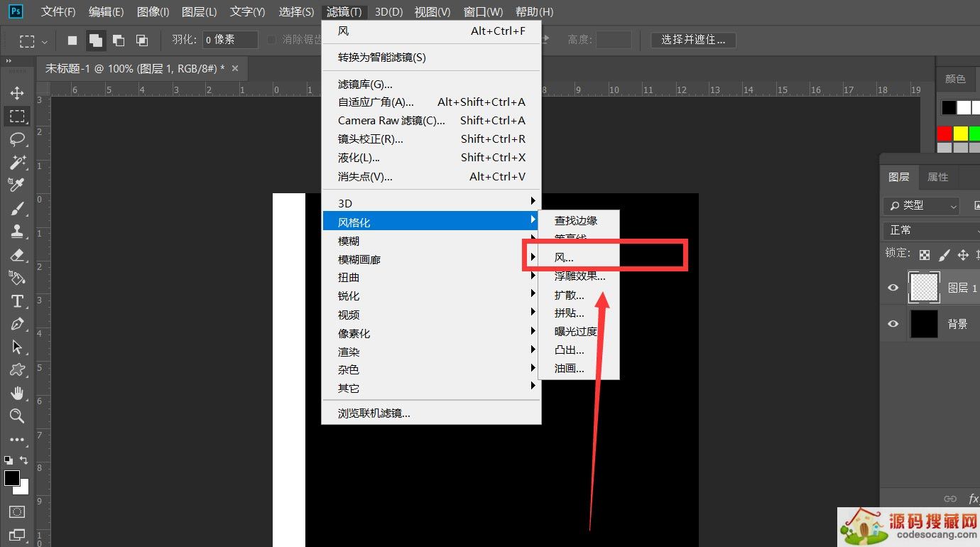
Task: Select the Magic Wand tool
Action: (x=17, y=162)
